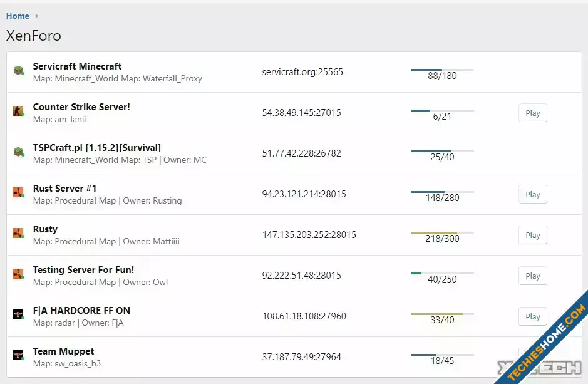Image resolution: width=588 pixels, height=384 pixels.
Task: Select the TSPCraft.pl Minecraft block icon
Action: (x=19, y=152)
